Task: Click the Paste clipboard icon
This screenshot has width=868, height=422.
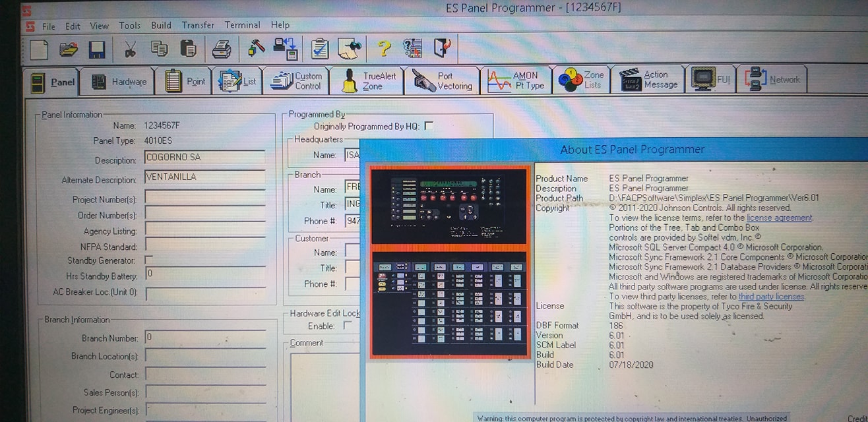Action: pos(188,49)
